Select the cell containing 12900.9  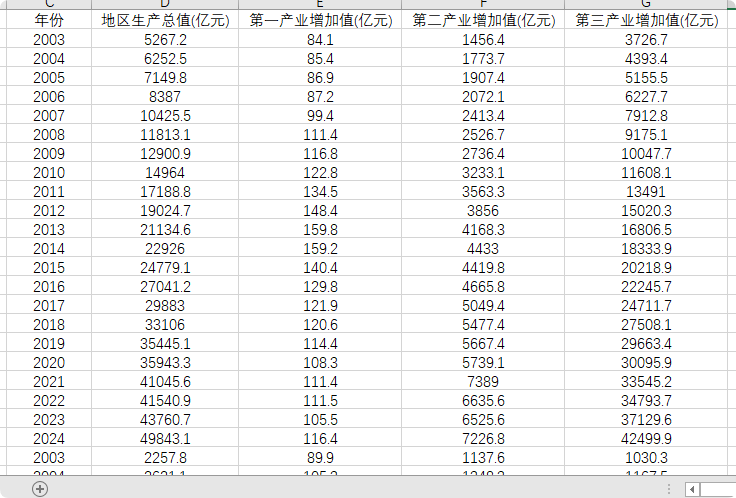pos(165,153)
